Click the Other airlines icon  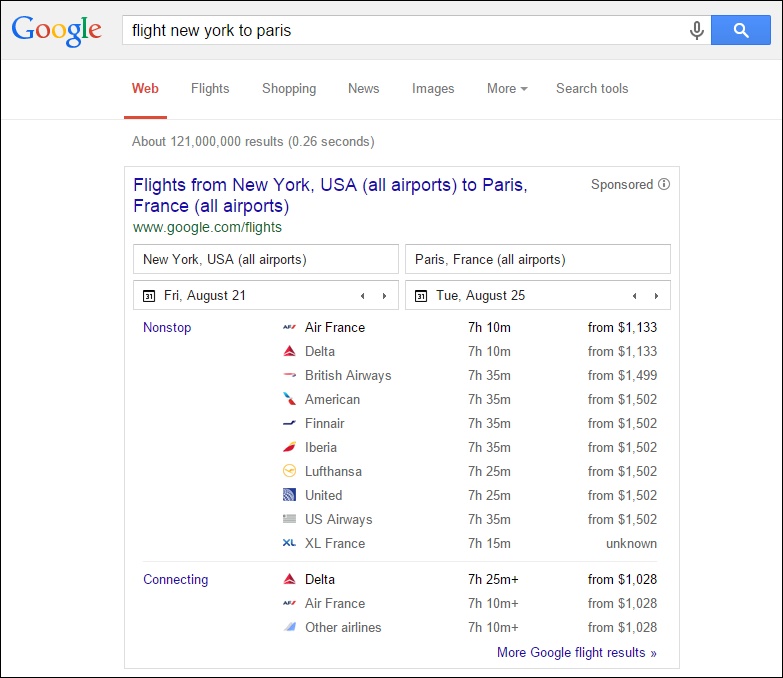tap(289, 627)
